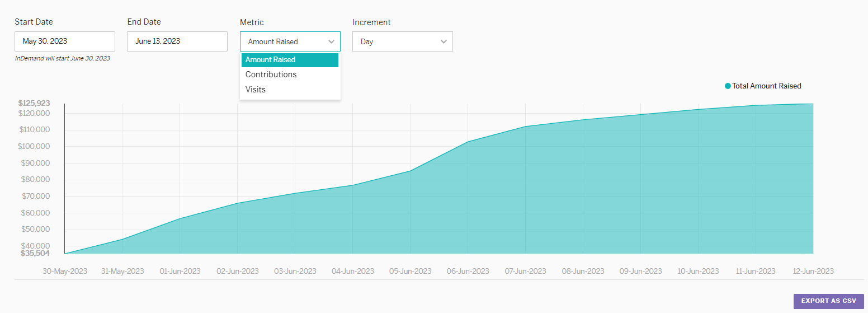Click the 06-Jun-2023 axis label
This screenshot has width=868, height=313.
[468, 271]
